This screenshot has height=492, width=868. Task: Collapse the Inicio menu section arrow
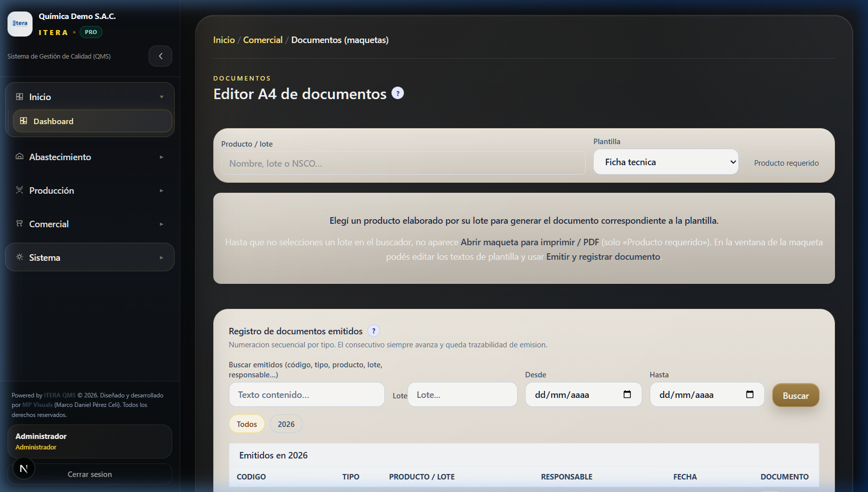pos(162,97)
